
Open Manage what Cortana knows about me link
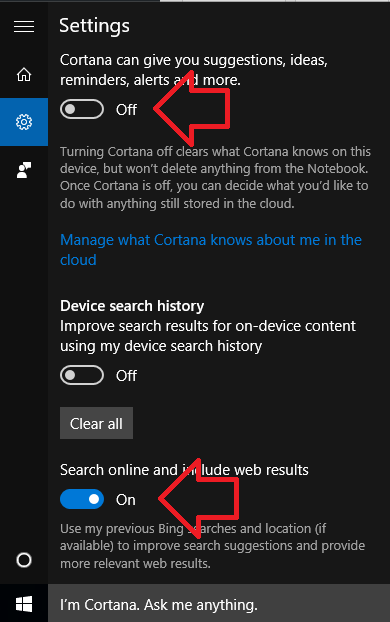[x=211, y=250]
